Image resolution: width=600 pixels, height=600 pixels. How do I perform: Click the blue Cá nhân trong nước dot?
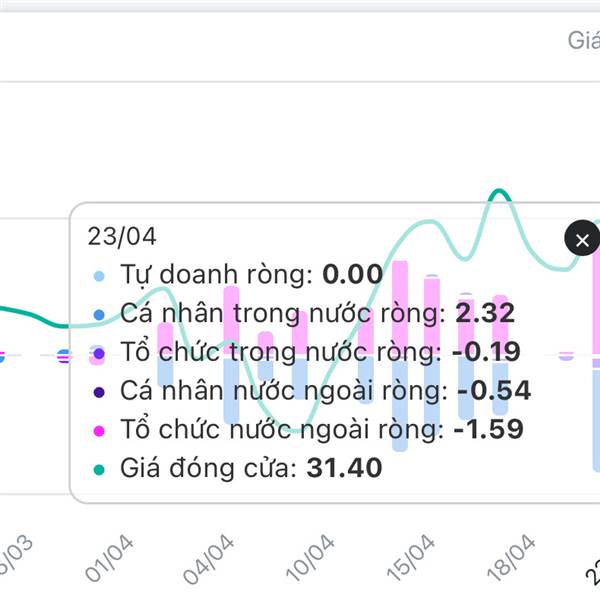point(98,314)
